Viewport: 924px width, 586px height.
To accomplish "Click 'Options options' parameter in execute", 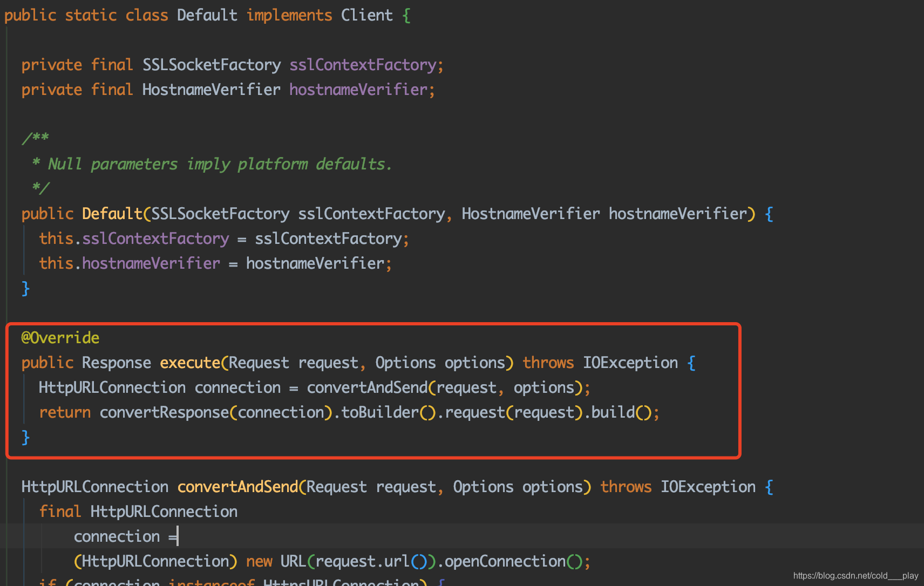I will coord(440,363).
